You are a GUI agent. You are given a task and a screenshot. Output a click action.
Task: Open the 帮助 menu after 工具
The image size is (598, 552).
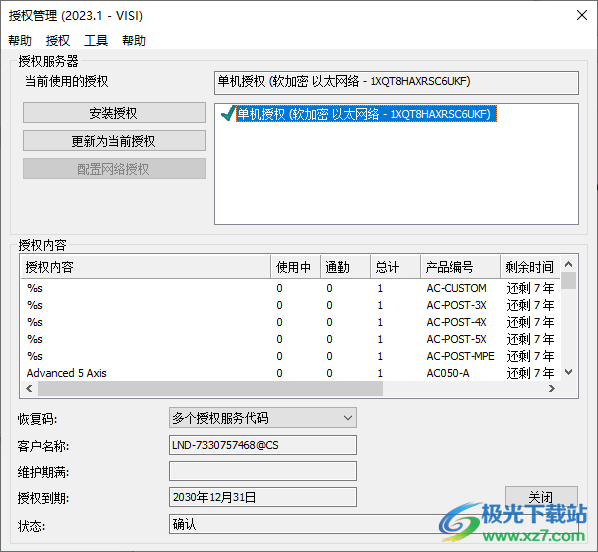(x=134, y=40)
